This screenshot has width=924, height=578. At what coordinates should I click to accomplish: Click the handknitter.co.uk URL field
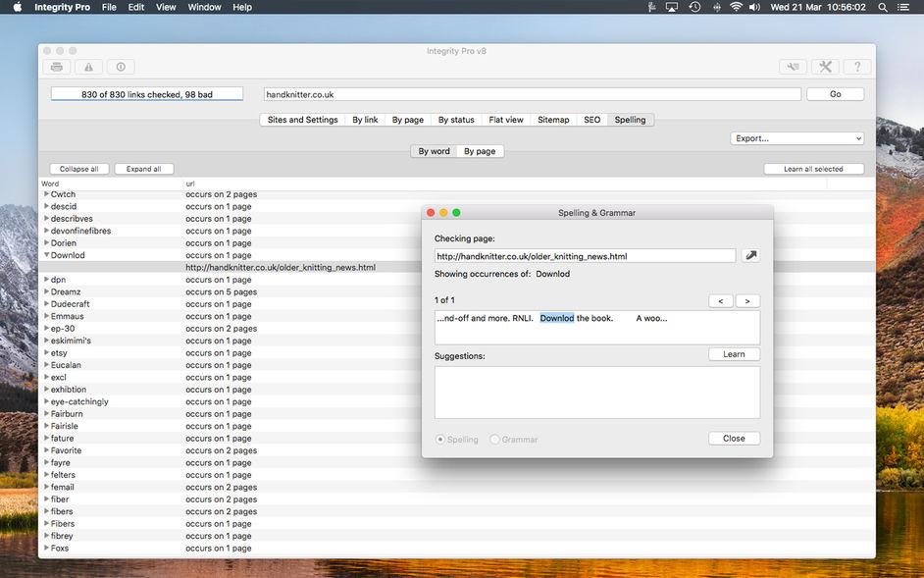click(x=532, y=94)
